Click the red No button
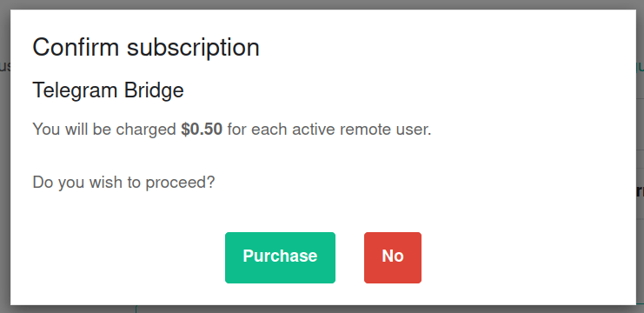 [393, 257]
